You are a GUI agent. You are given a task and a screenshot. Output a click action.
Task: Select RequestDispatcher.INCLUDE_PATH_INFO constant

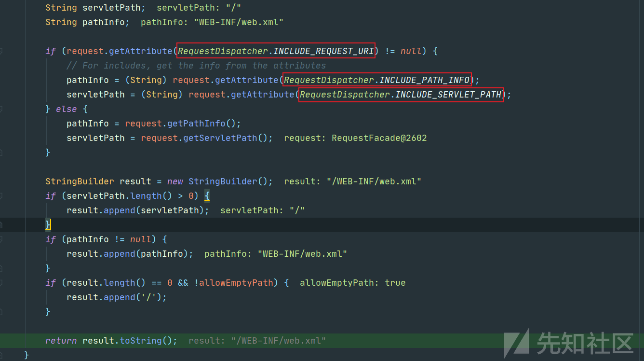tap(377, 80)
